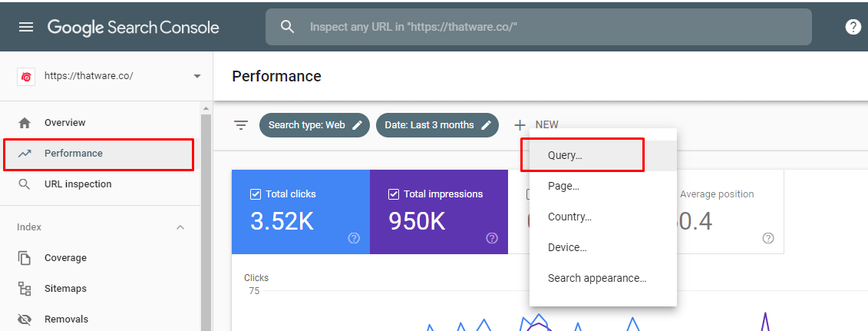Click the Clicks chart axis label

(x=256, y=278)
